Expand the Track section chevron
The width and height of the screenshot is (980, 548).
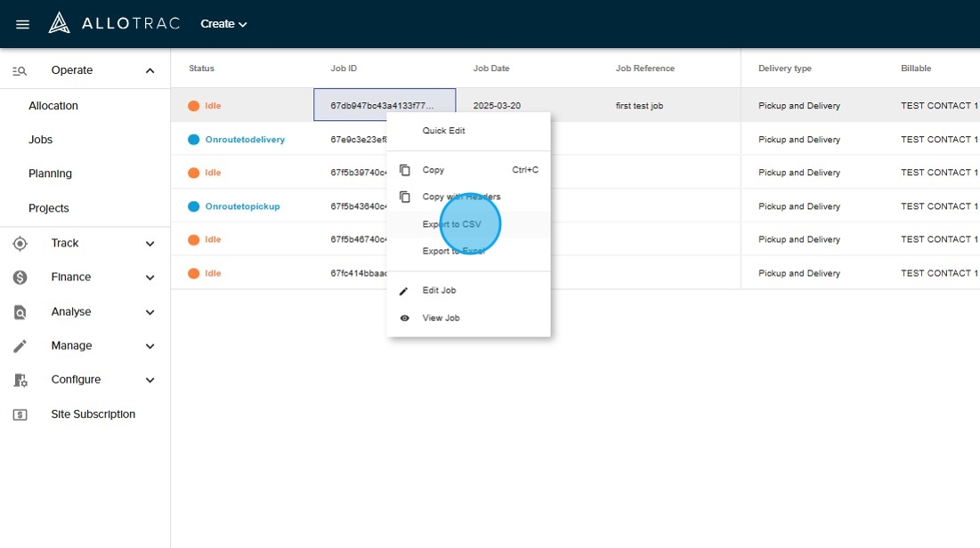coord(150,244)
